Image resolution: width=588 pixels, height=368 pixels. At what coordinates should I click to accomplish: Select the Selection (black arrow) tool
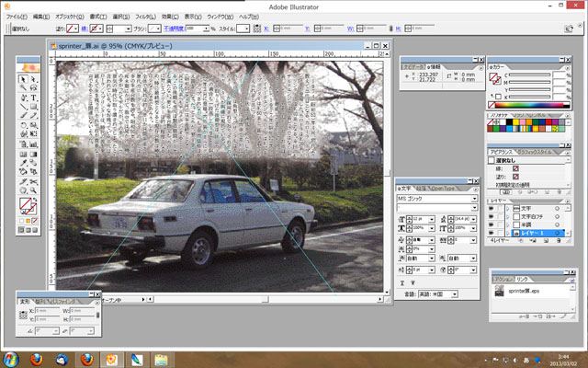pyautogui.click(x=23, y=79)
